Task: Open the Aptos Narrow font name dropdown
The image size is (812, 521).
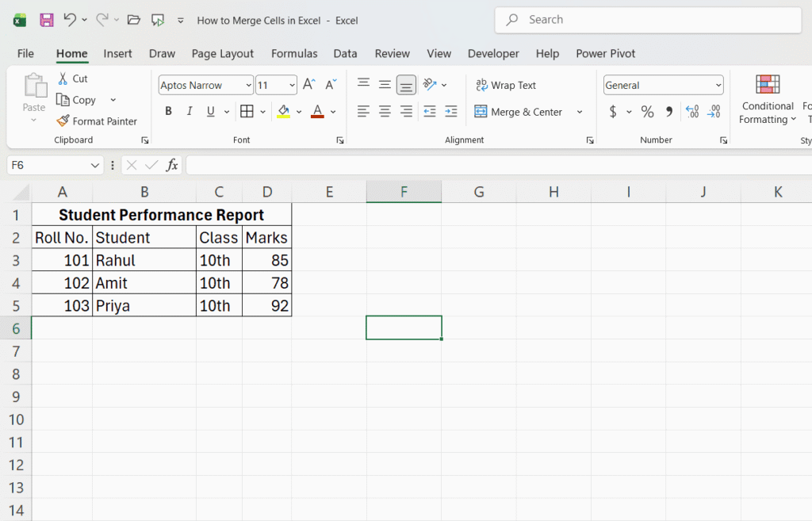Action: tap(249, 85)
